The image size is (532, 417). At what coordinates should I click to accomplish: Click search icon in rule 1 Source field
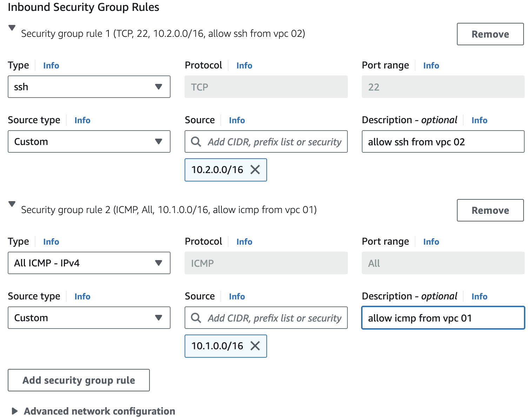[x=196, y=142]
